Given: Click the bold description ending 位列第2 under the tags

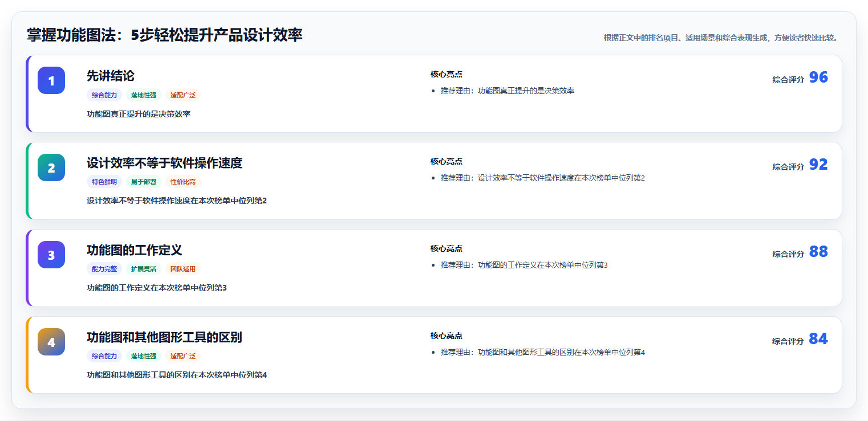Looking at the screenshot, I should click(177, 201).
